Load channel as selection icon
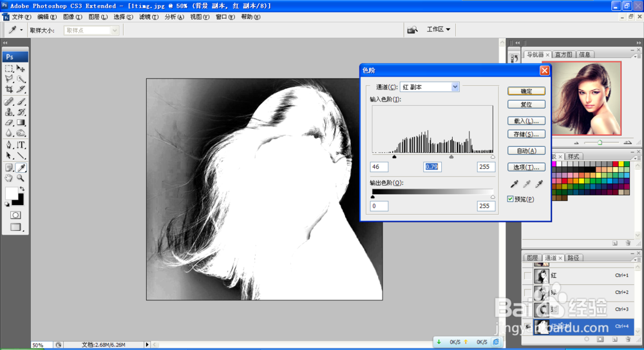 click(x=587, y=339)
